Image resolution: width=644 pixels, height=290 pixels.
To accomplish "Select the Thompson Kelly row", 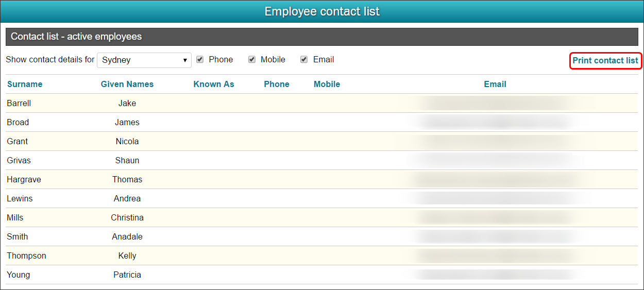I will coord(322,255).
